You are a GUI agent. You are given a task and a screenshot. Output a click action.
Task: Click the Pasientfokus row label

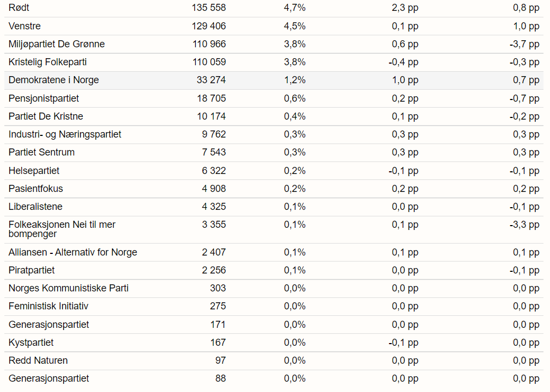[x=35, y=189]
